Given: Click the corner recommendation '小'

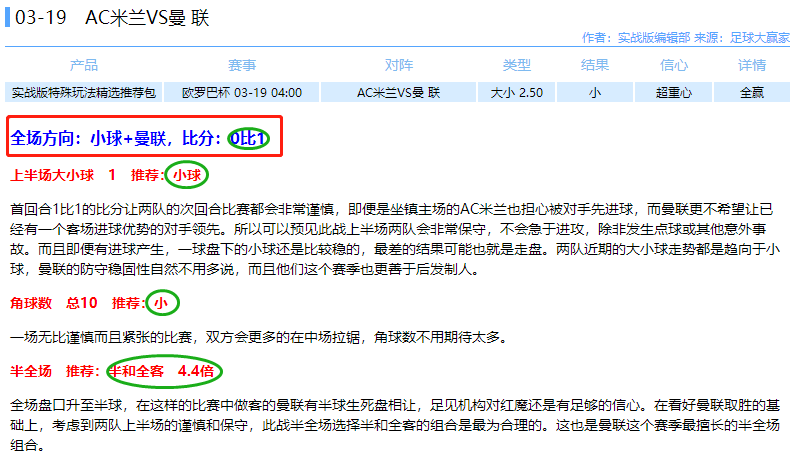Looking at the screenshot, I should pyautogui.click(x=161, y=303).
